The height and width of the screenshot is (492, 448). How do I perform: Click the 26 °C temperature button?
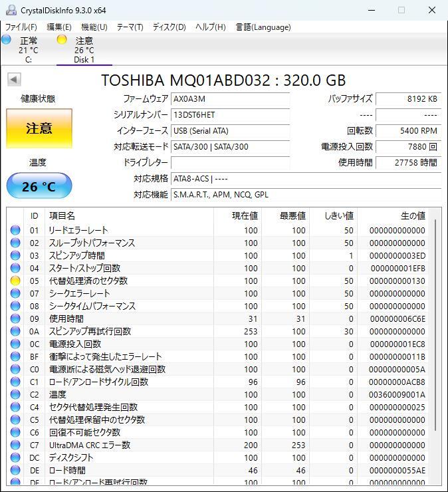point(39,186)
